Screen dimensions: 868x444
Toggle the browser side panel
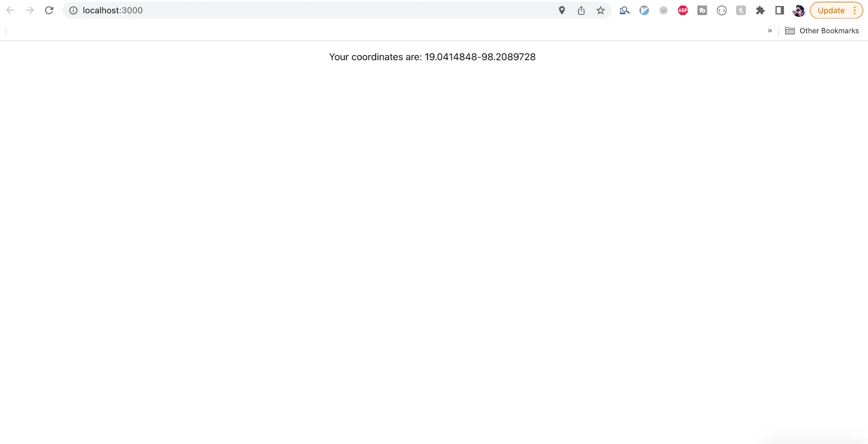point(780,10)
